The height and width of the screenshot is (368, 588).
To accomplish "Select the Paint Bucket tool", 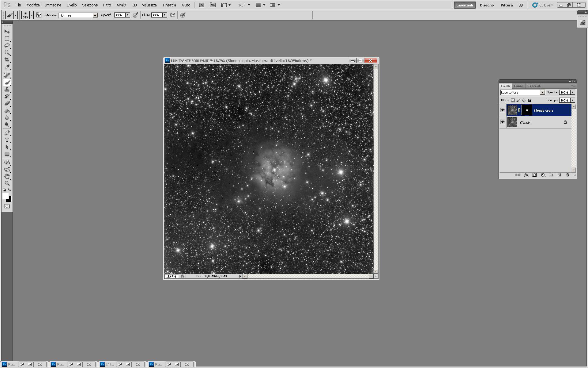I will [x=7, y=111].
